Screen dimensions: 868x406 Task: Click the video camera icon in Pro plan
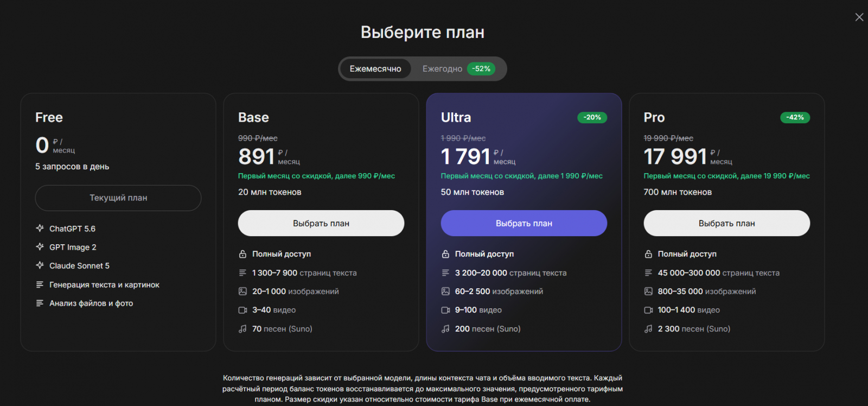click(x=648, y=310)
